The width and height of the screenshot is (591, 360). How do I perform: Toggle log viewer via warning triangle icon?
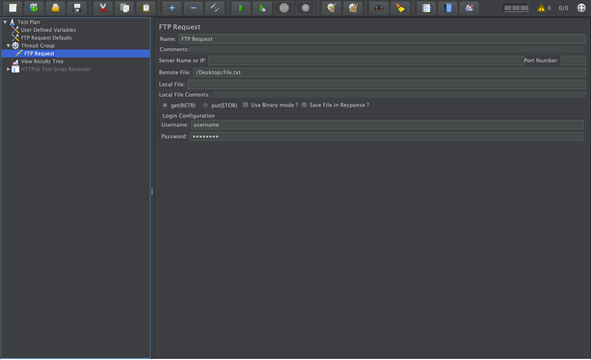point(541,8)
